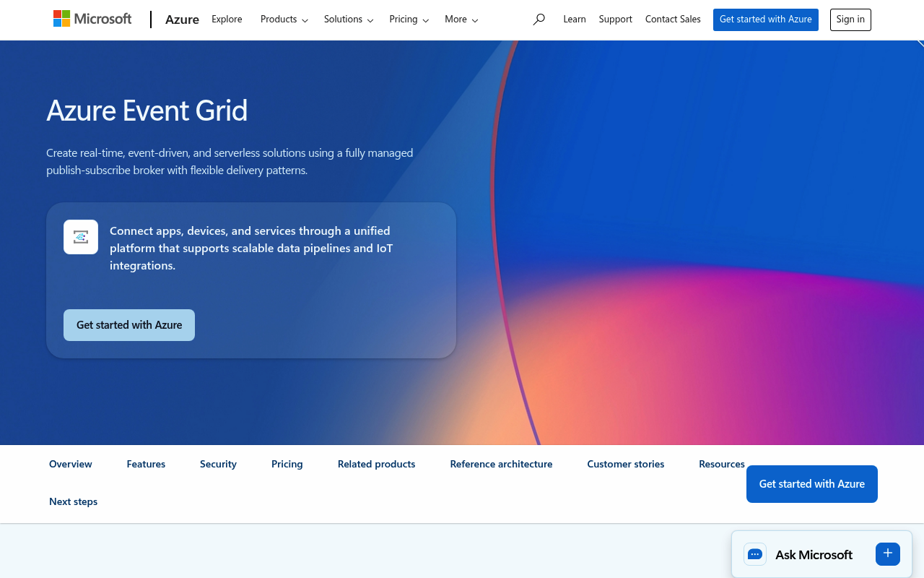Jump to the Next steps tab

click(73, 501)
